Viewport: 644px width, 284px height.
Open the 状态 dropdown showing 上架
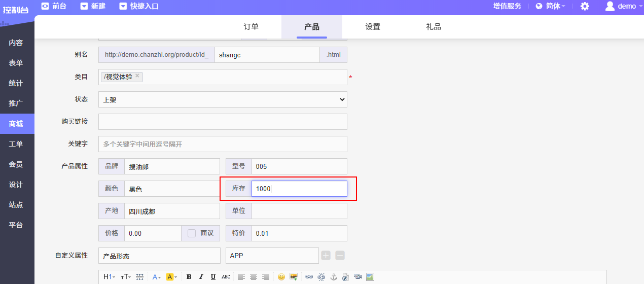coord(223,99)
